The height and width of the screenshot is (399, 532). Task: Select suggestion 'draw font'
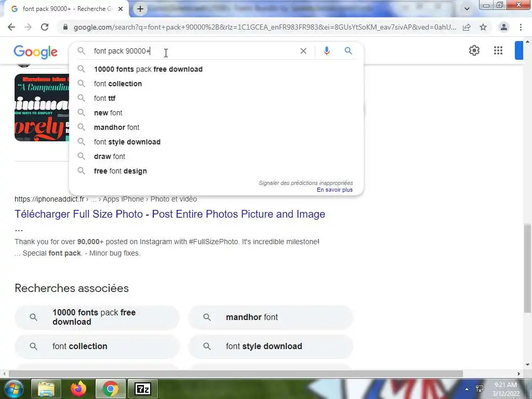216,157
